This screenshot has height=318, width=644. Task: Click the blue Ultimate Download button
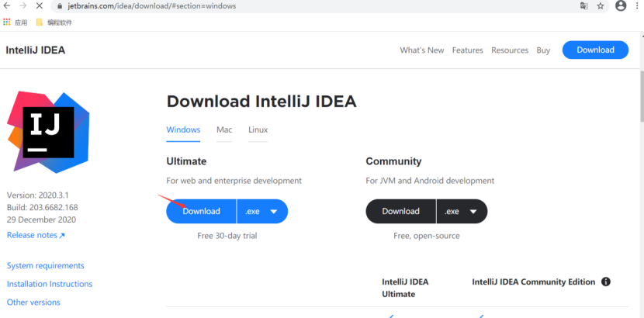pyautogui.click(x=202, y=211)
